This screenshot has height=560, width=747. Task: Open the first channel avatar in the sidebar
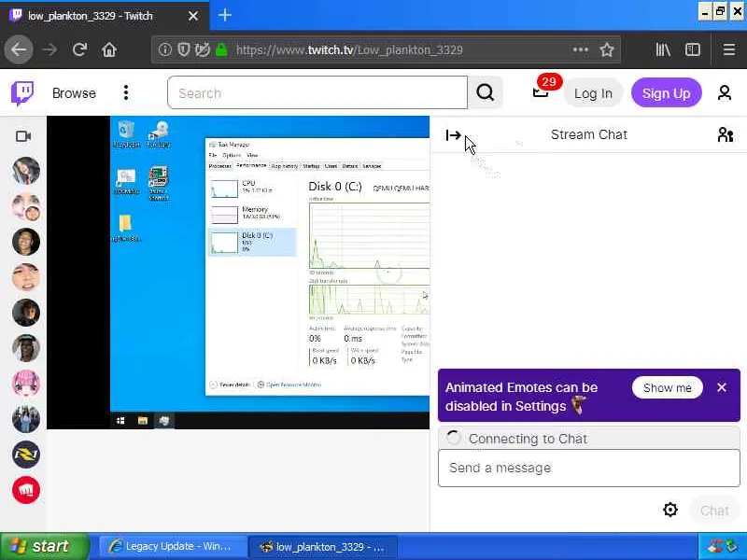coord(26,171)
